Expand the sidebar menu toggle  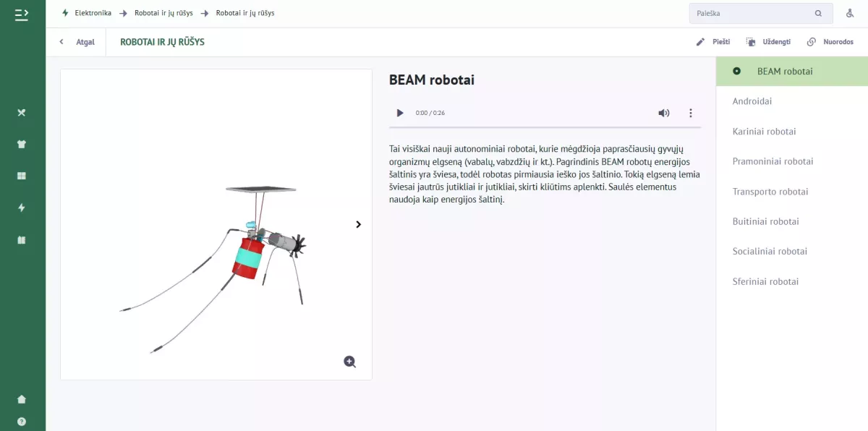(x=22, y=14)
